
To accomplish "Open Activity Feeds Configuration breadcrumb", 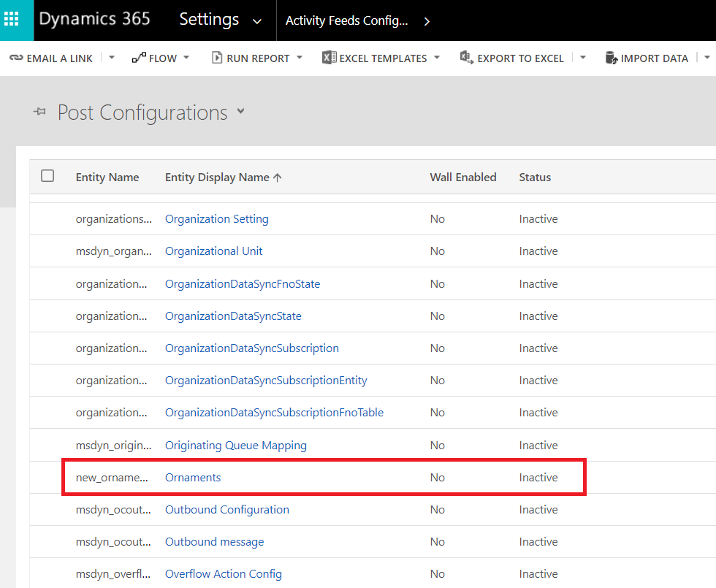I will [346, 20].
